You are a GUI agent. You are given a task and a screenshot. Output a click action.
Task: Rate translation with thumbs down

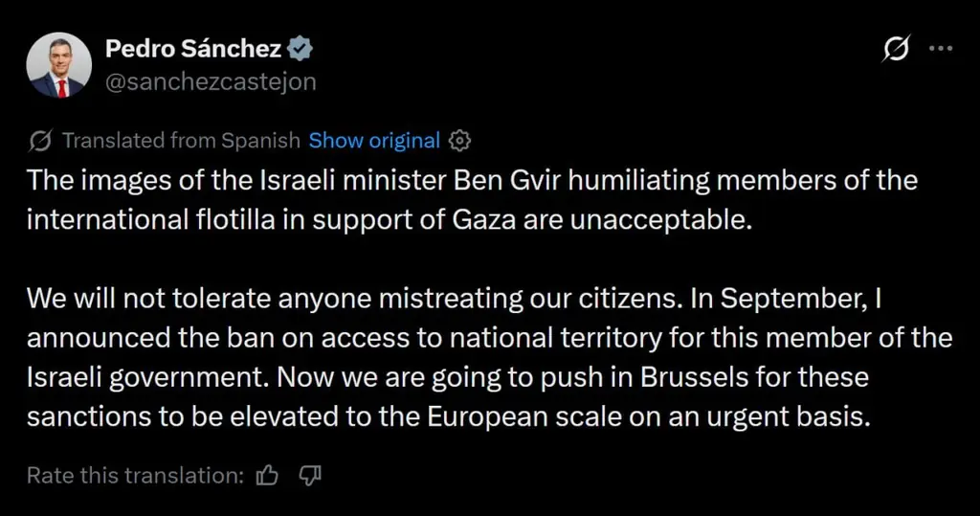(x=310, y=476)
